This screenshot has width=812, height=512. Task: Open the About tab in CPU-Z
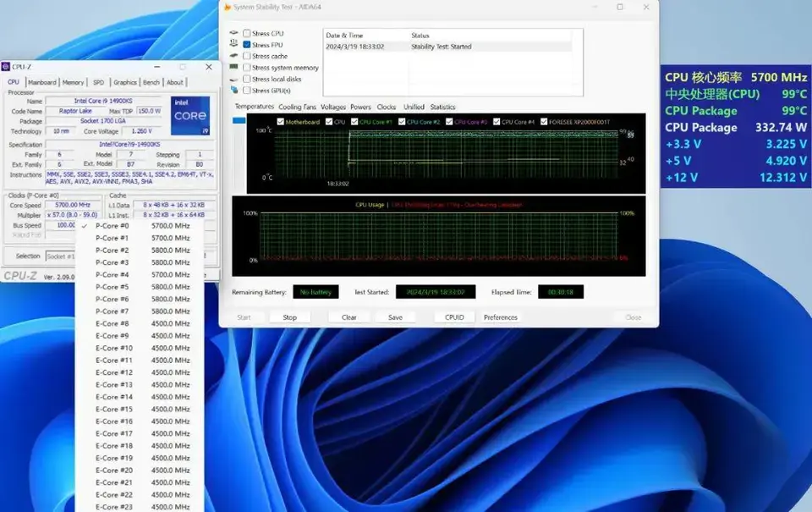click(175, 82)
